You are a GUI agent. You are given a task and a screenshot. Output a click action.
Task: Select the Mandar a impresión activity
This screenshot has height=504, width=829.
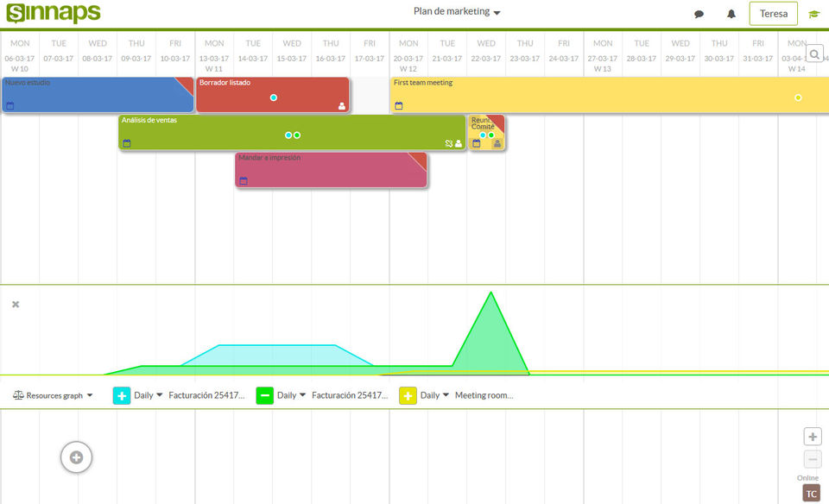click(331, 170)
